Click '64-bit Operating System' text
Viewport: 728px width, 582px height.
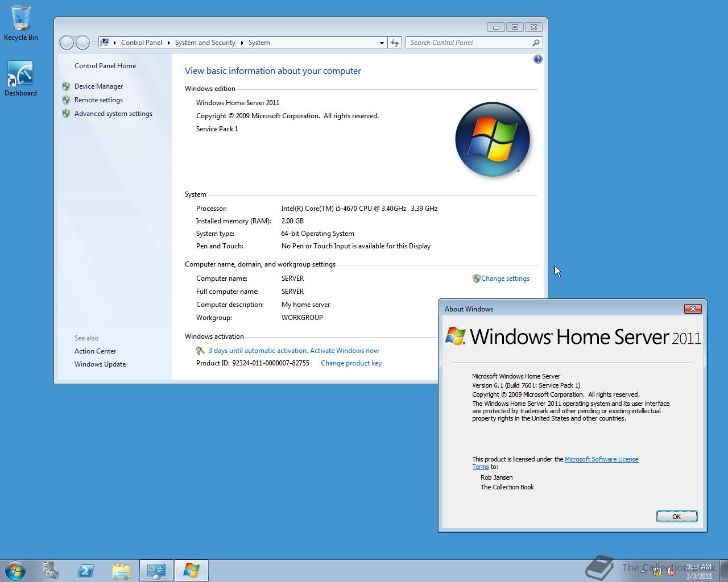coord(317,234)
